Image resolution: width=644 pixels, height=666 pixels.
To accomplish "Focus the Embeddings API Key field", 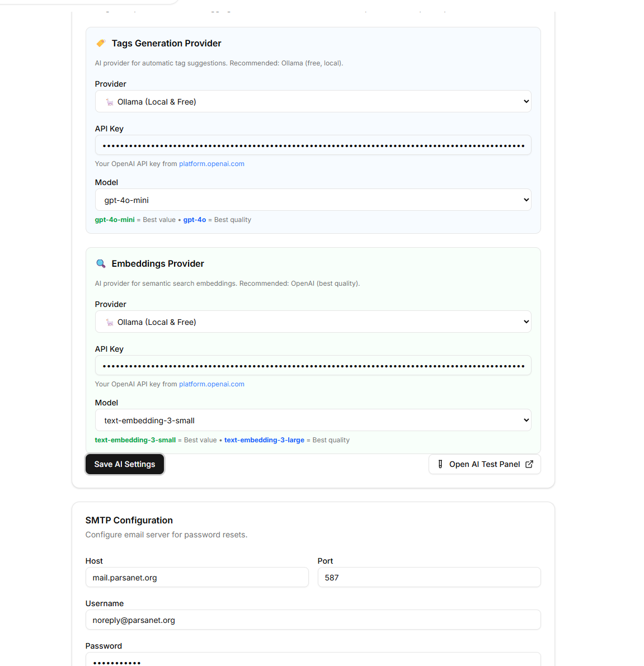I will point(313,366).
